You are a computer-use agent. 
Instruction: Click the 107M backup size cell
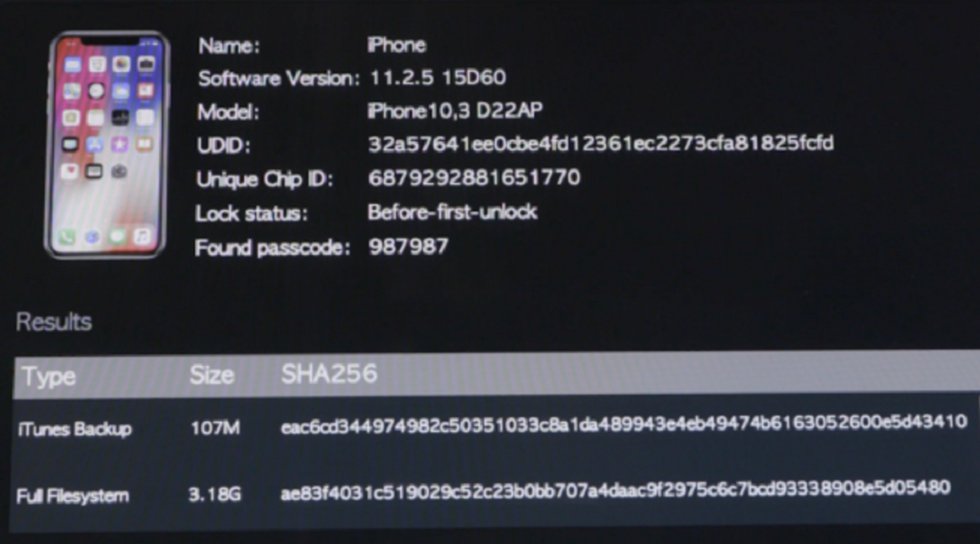(215, 428)
